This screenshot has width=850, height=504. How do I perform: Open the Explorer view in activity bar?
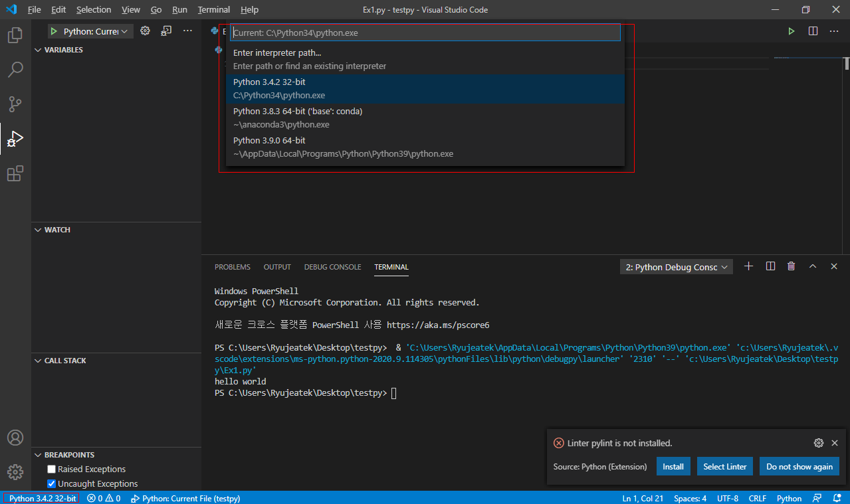point(15,35)
